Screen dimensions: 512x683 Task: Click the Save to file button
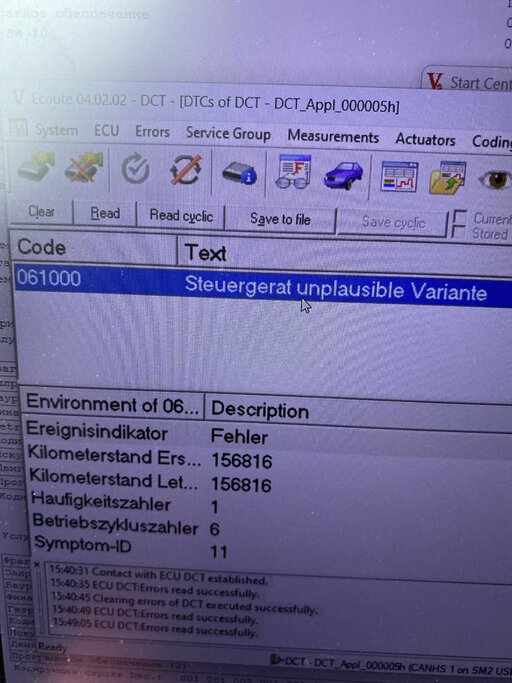[x=280, y=219]
